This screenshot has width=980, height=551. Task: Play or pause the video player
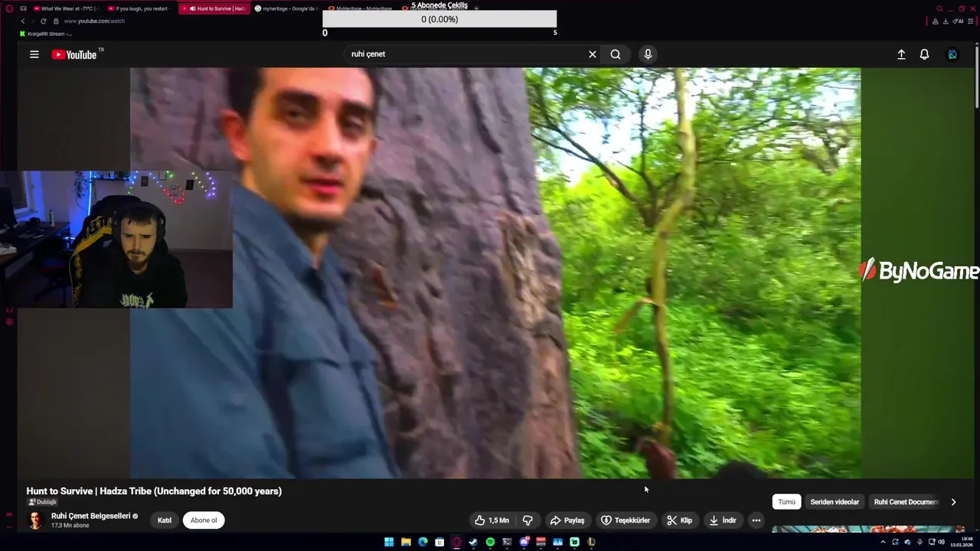point(495,273)
